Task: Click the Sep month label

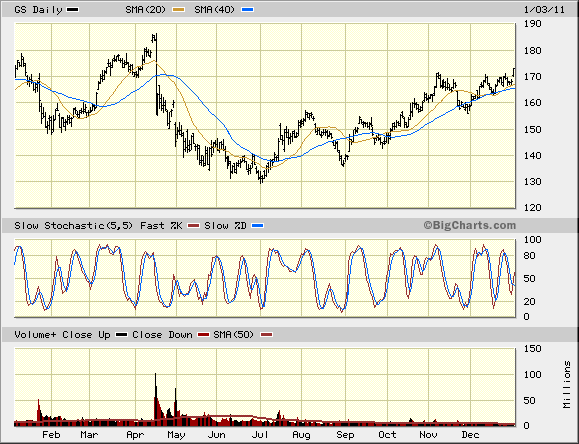Action: [x=345, y=435]
